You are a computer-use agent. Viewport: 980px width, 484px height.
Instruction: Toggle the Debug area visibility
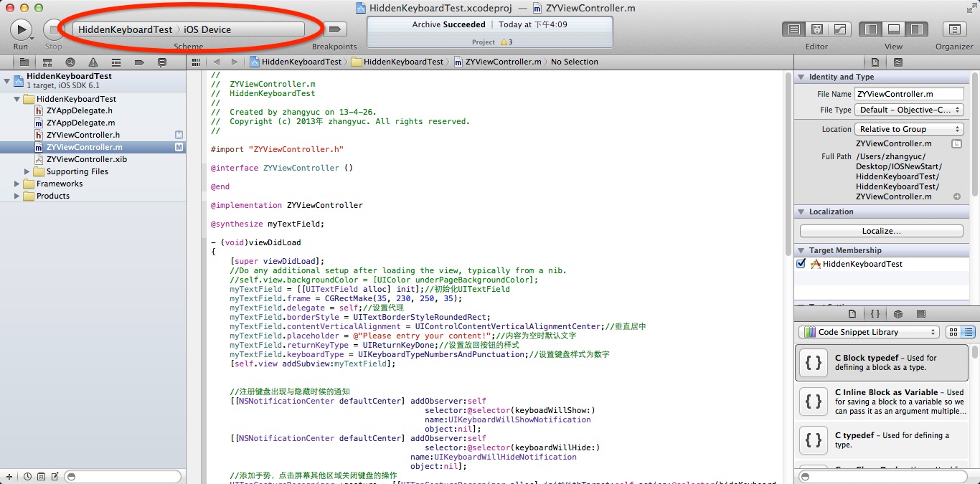tap(894, 29)
